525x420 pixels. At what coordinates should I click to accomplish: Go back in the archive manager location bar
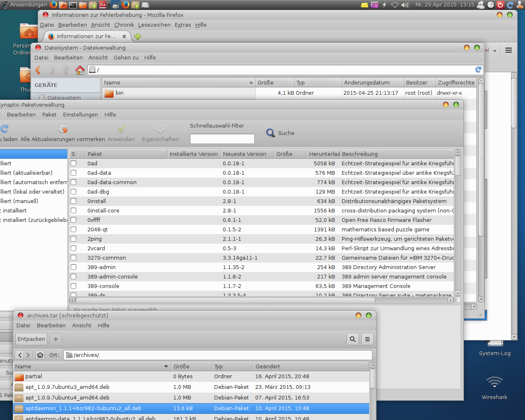coord(20,355)
